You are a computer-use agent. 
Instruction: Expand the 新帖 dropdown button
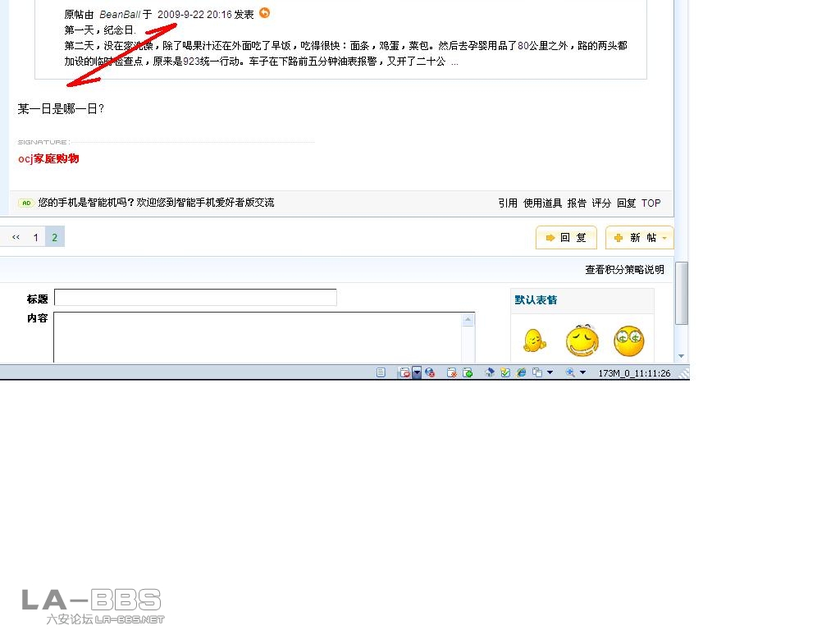[x=664, y=238]
